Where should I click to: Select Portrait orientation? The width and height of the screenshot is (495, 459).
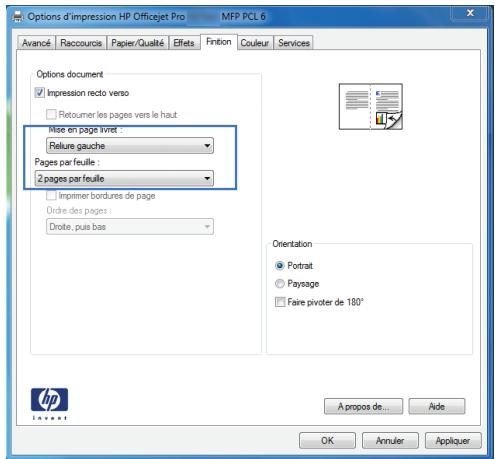coord(279,266)
